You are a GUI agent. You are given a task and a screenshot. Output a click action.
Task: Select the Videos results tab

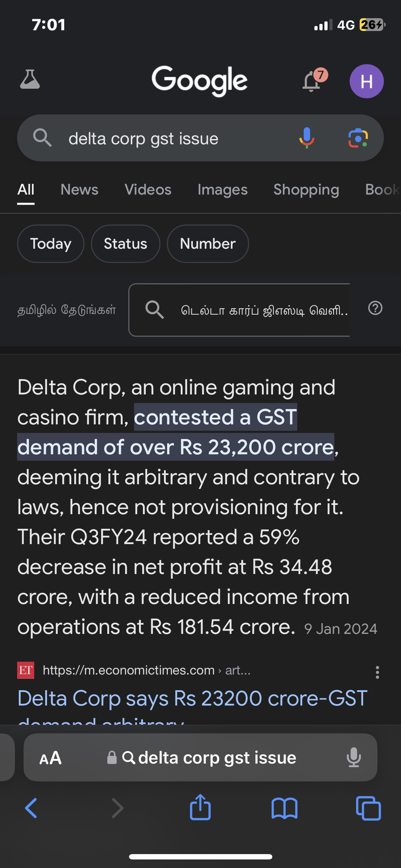(148, 190)
